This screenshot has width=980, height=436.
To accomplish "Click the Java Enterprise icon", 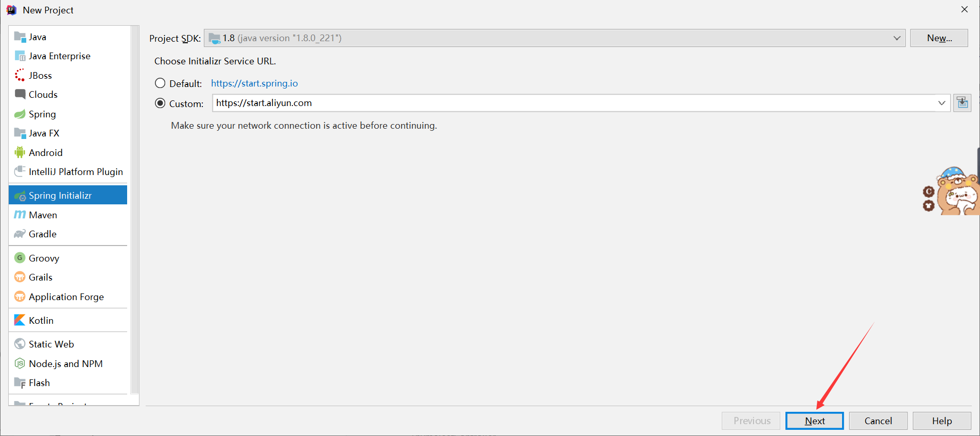I will [x=20, y=56].
